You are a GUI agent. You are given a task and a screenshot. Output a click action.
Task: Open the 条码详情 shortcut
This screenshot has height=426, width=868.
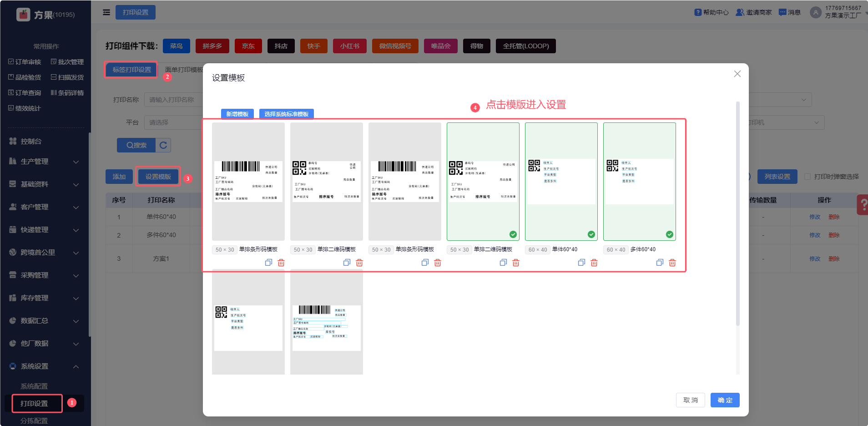pos(67,93)
